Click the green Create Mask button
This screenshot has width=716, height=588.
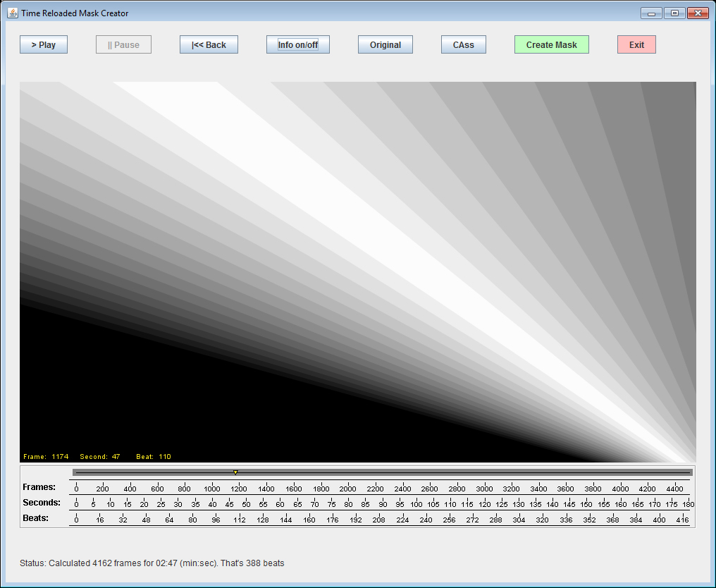tap(551, 45)
